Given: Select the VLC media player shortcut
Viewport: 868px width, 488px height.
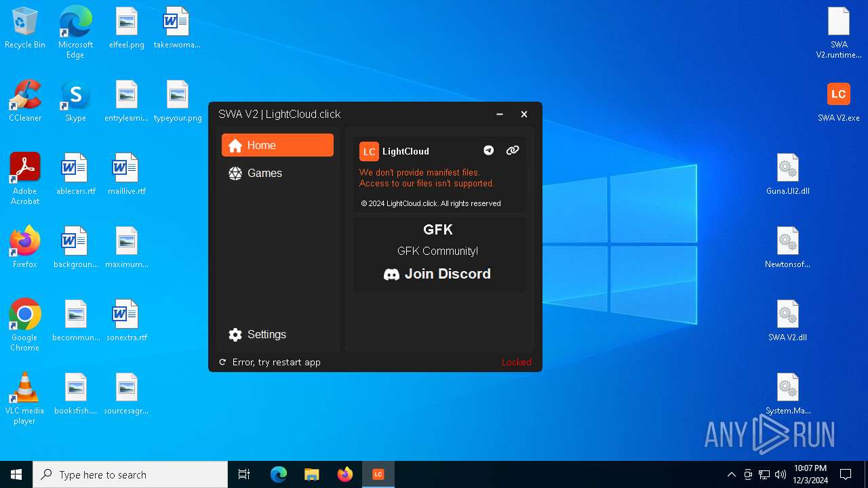Looking at the screenshot, I should point(25,399).
